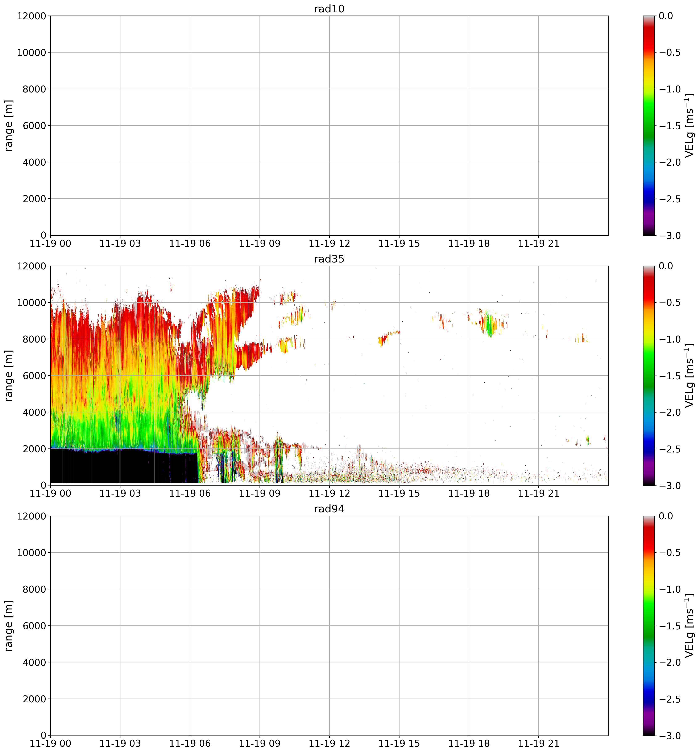Click the -3.0 colorbar tick of rad10
This screenshot has width=700, height=753.
tap(670, 236)
